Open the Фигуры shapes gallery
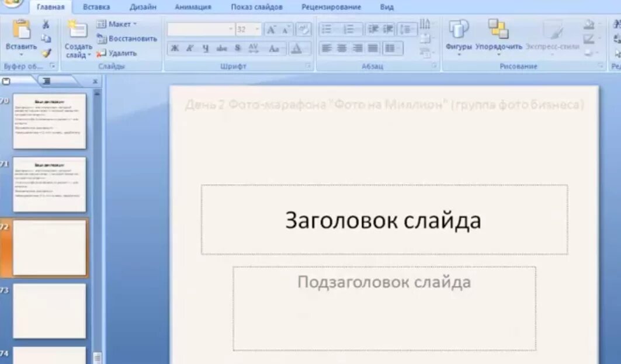 [459, 36]
